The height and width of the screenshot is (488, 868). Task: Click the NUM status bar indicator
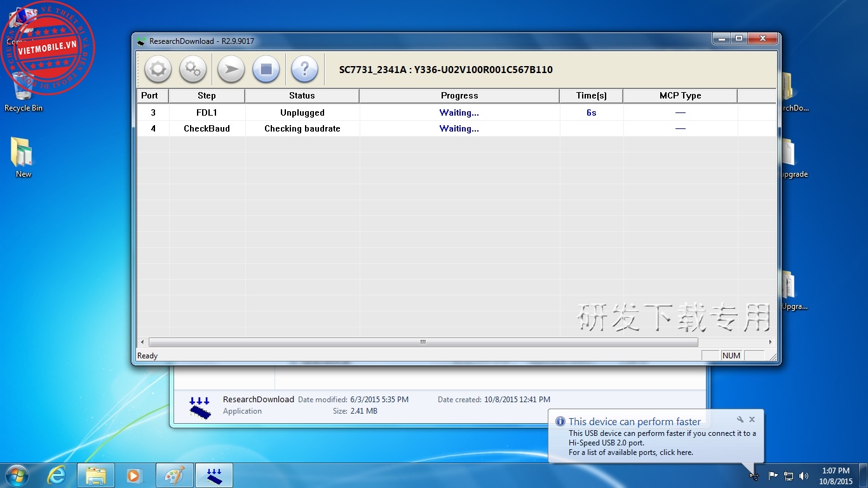click(x=731, y=356)
